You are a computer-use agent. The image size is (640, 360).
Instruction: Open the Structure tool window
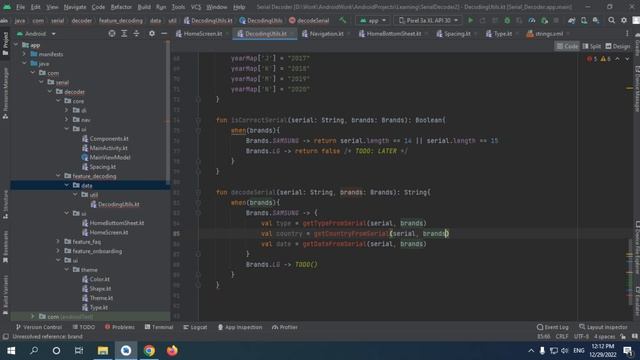(5, 204)
